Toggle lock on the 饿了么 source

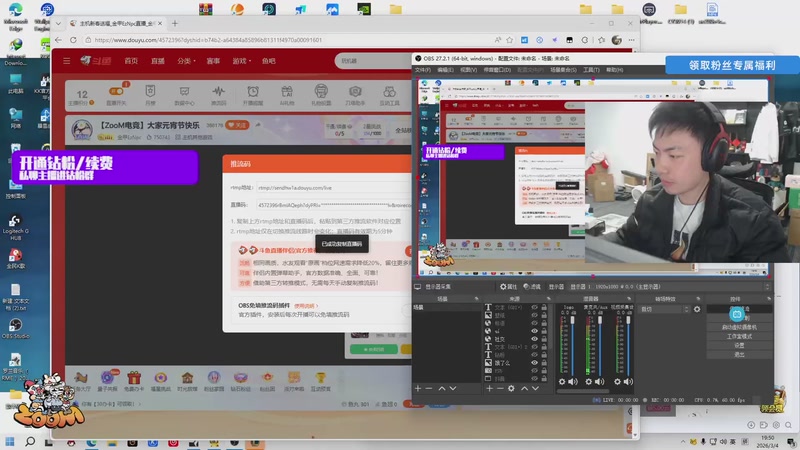(x=544, y=362)
